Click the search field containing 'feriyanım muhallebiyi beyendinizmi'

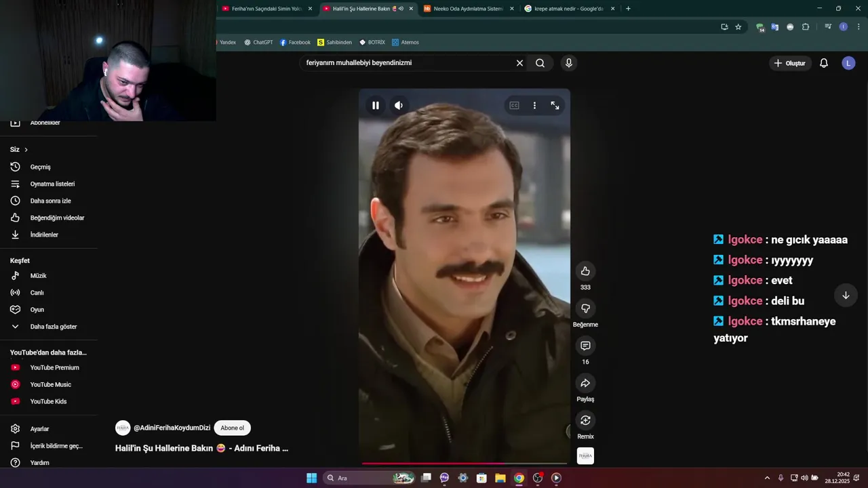pos(407,63)
